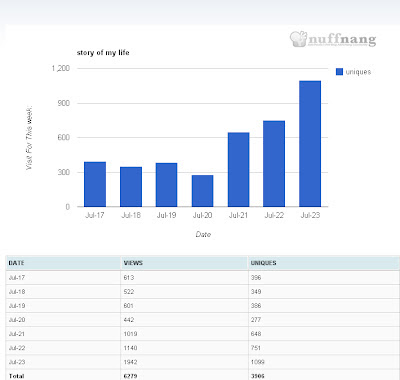
Task: Click views value 1140 for Jul-22
Action: pyautogui.click(x=130, y=348)
